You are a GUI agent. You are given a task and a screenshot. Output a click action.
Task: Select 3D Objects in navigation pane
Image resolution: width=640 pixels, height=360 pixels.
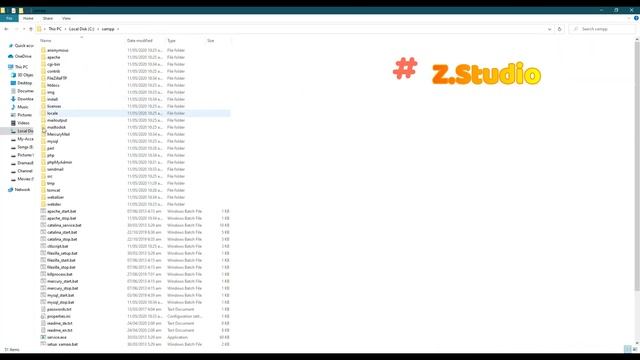tap(23, 75)
